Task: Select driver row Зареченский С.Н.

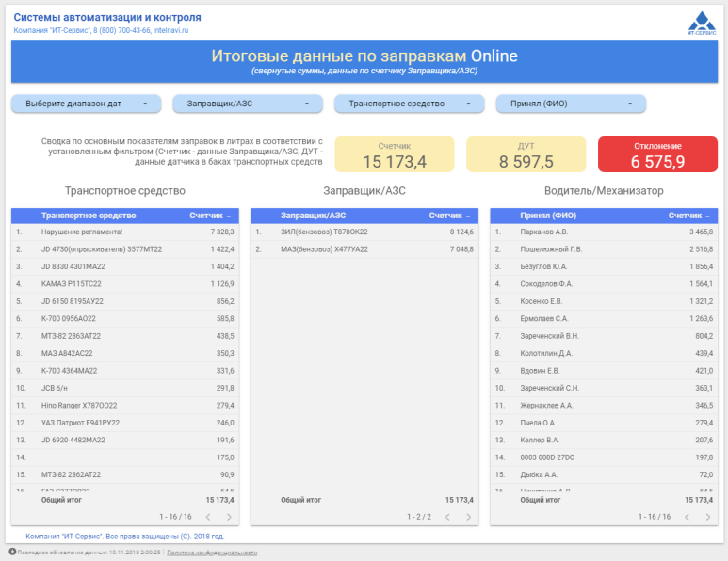Action: pos(604,388)
